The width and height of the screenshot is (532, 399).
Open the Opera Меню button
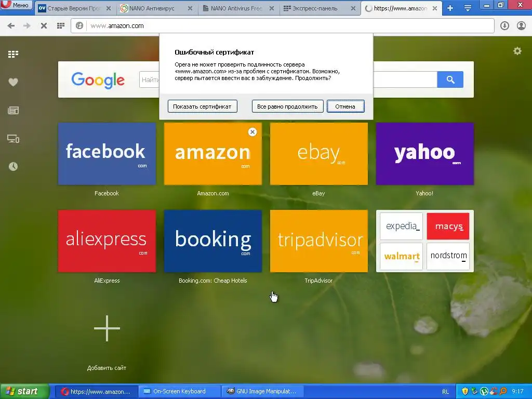[16, 5]
